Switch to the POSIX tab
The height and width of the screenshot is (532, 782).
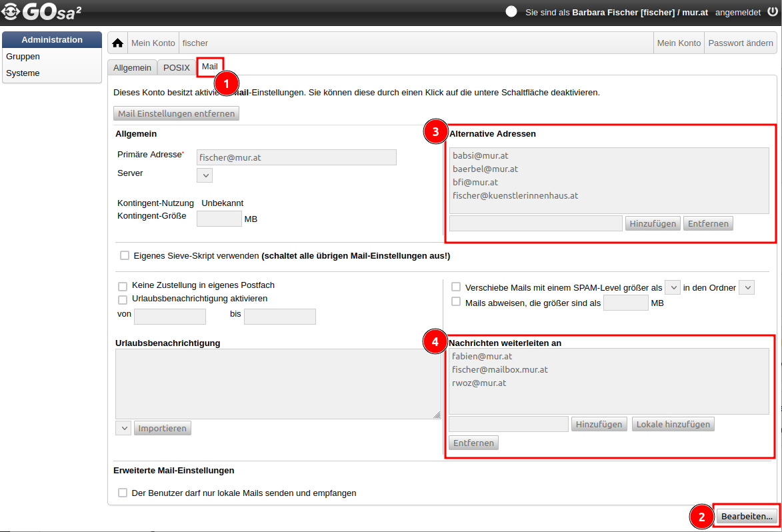177,67
